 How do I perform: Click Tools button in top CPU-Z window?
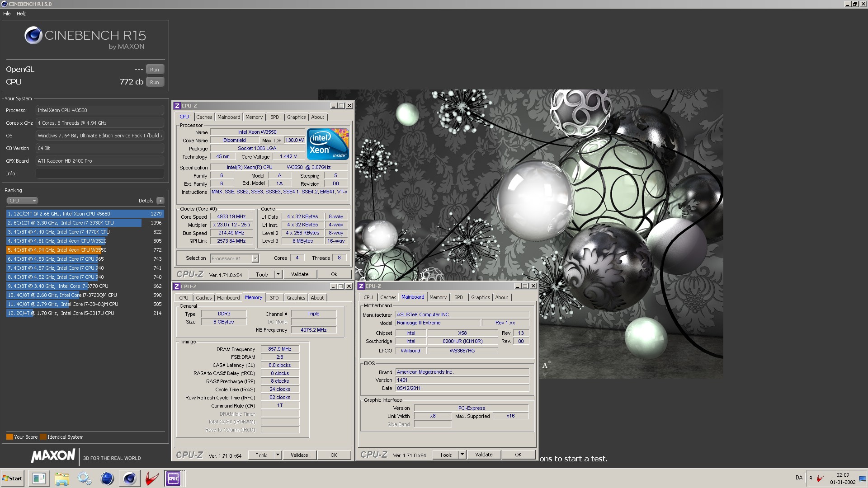click(262, 274)
